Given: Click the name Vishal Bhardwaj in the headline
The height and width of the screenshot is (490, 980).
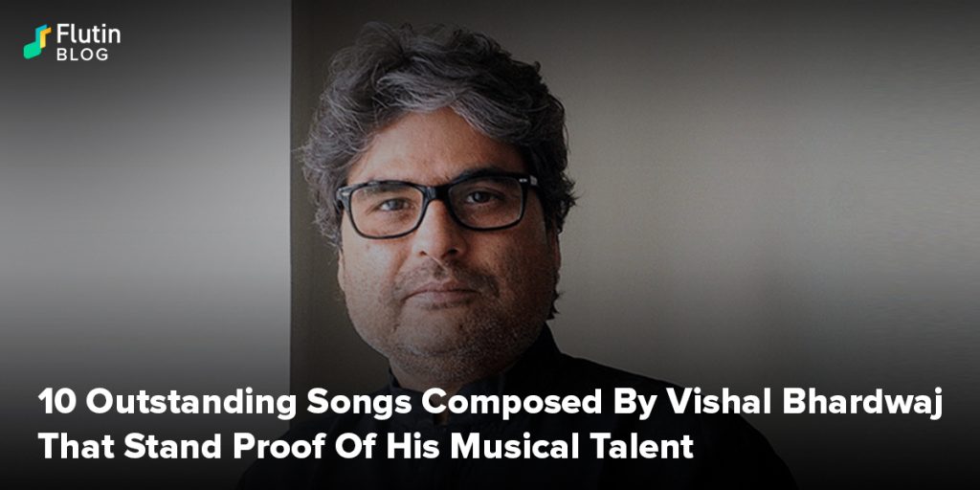Looking at the screenshot, I should coord(804,403).
